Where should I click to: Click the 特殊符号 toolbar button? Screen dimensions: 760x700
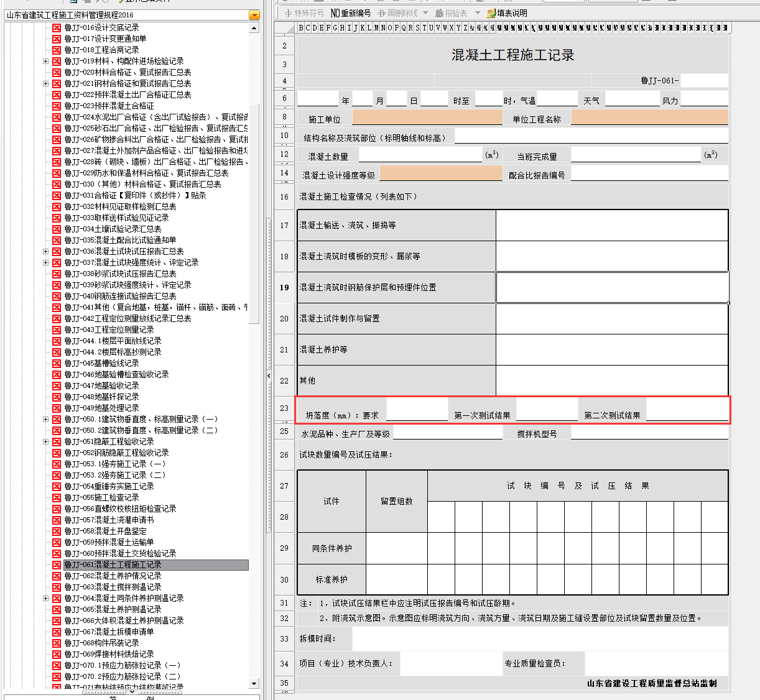[304, 12]
